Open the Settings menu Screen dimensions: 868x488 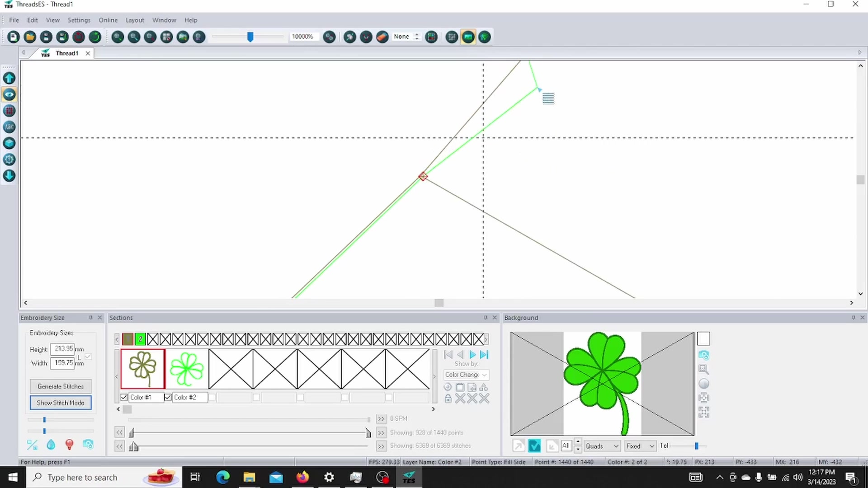tap(79, 20)
